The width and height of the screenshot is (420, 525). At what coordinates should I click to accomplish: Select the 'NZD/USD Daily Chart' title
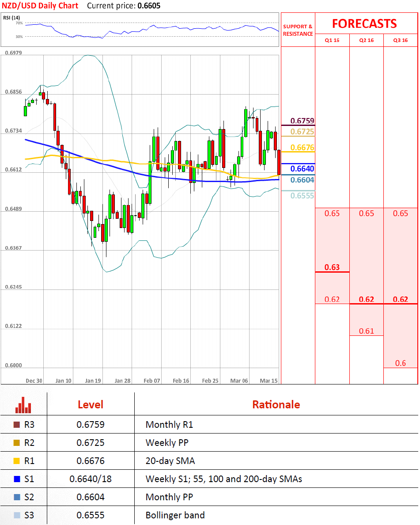click(x=40, y=6)
